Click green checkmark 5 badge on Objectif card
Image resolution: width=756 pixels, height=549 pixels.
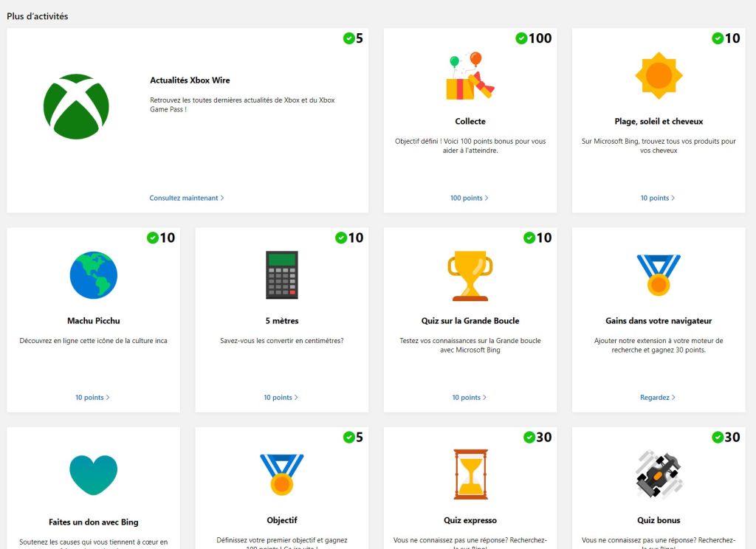[348, 437]
